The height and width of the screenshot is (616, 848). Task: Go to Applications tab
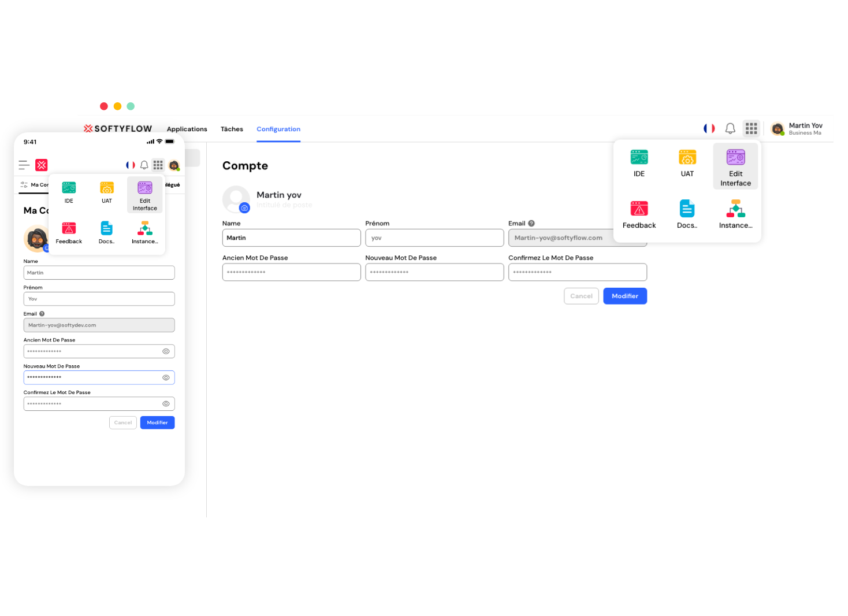pos(187,129)
